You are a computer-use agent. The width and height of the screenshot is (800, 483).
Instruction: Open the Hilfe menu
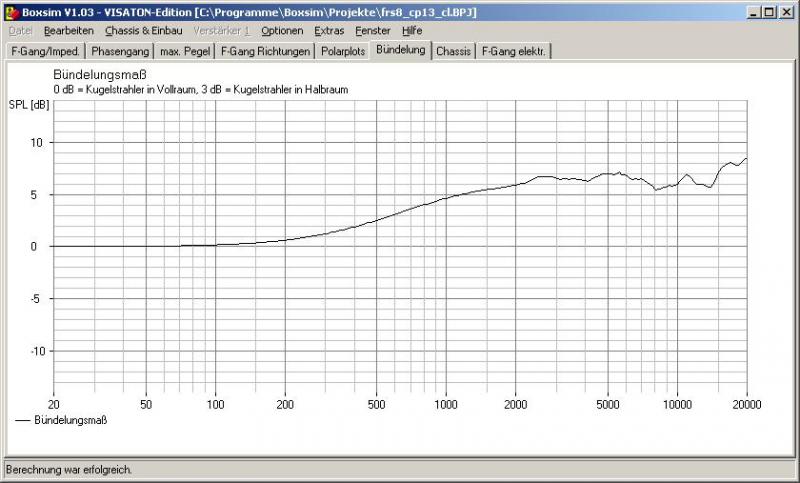[x=412, y=31]
